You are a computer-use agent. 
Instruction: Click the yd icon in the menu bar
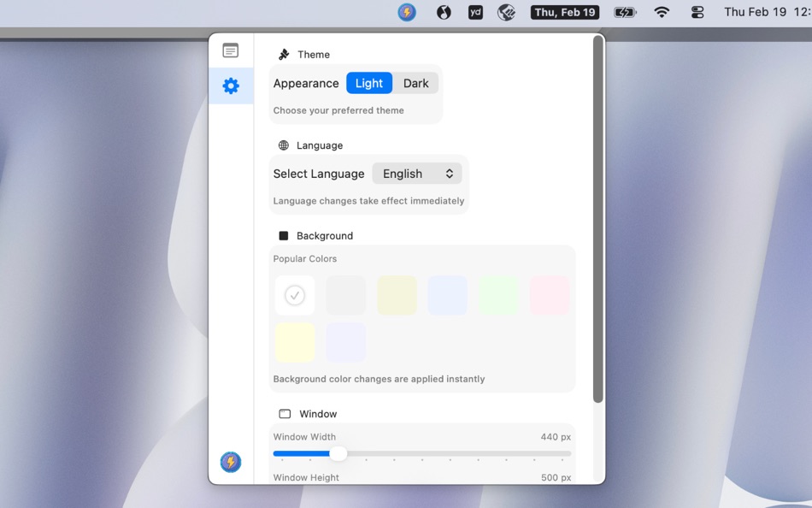pos(475,12)
